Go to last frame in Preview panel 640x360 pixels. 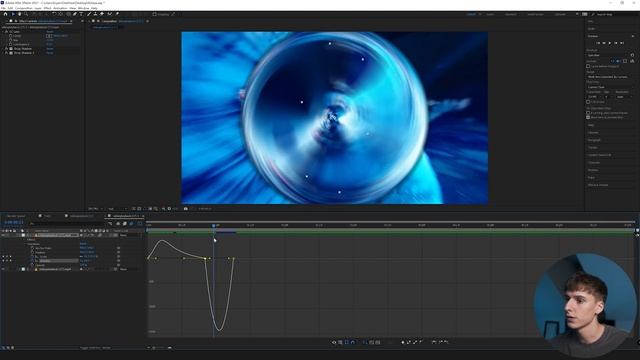pyautogui.click(x=622, y=43)
